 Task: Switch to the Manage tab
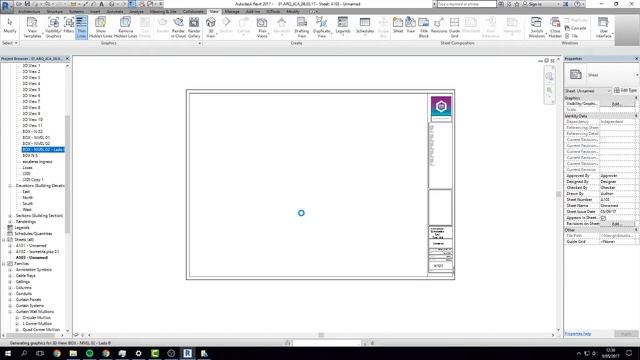232,11
